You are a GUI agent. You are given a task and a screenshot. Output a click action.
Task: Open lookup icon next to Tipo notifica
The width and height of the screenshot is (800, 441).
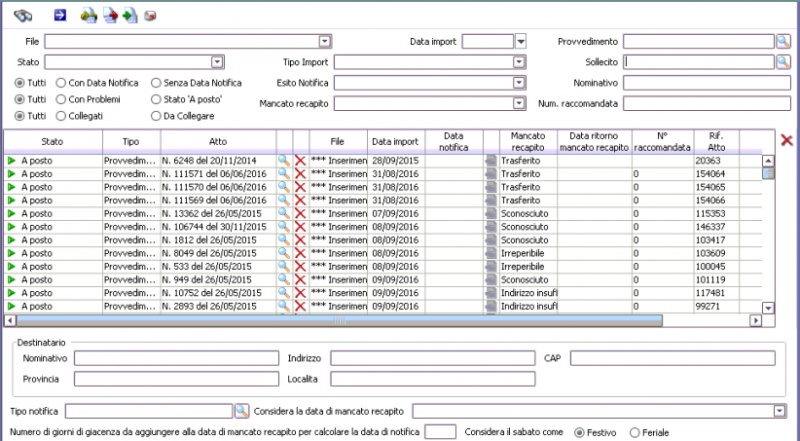tap(240, 410)
